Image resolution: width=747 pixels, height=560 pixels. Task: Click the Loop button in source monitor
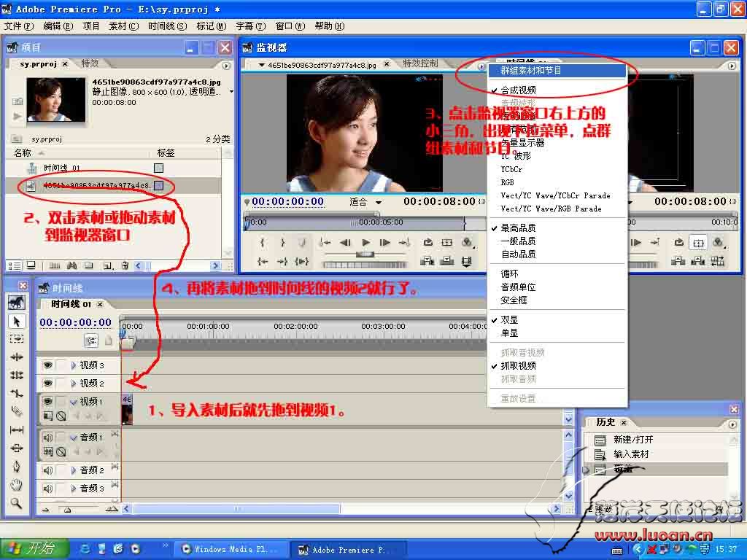(427, 242)
